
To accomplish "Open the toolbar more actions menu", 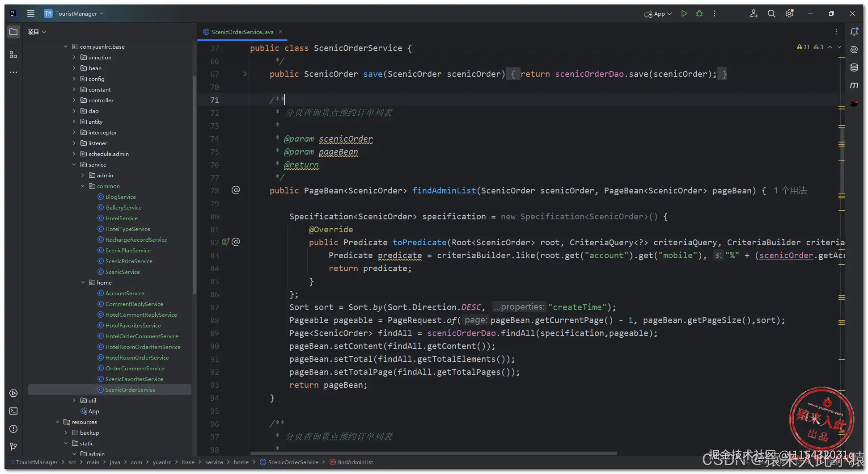I will click(x=715, y=13).
